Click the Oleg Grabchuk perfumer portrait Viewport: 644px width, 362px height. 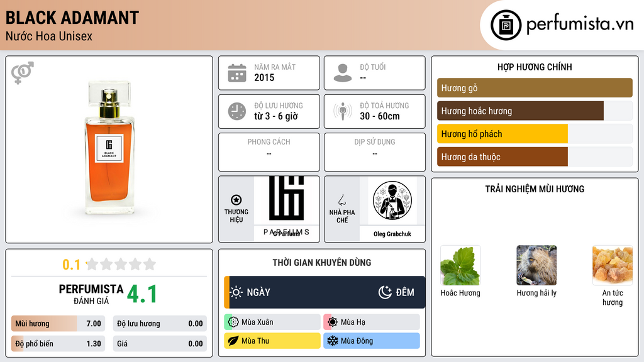tap(392, 200)
